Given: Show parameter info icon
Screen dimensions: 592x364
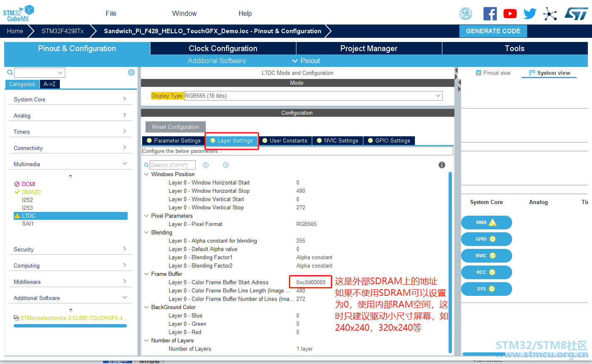Looking at the screenshot, I should 442,165.
